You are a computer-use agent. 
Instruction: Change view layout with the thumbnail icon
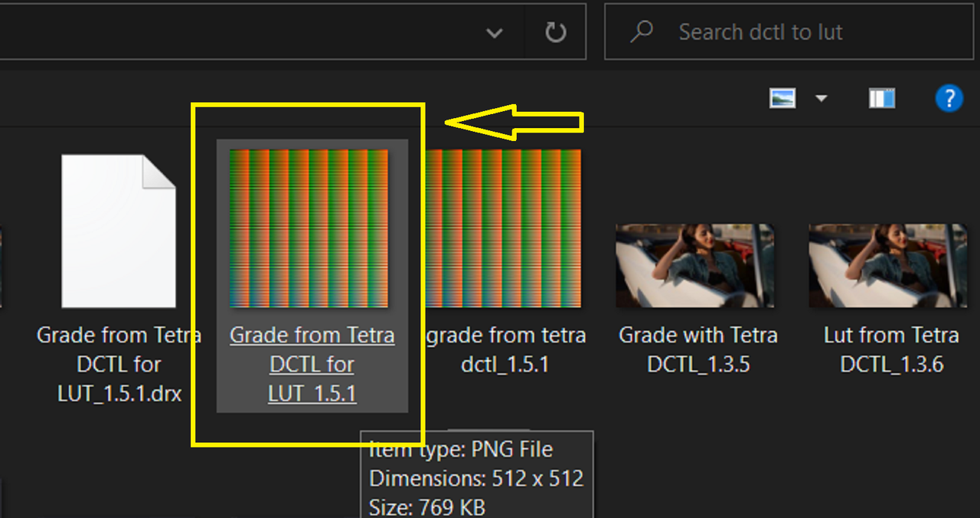click(x=782, y=98)
